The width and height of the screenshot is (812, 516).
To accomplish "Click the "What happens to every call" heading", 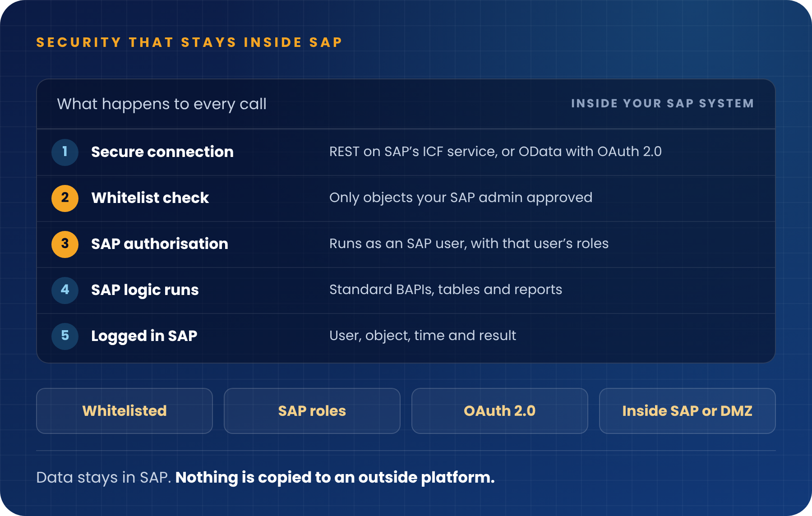I will [162, 104].
